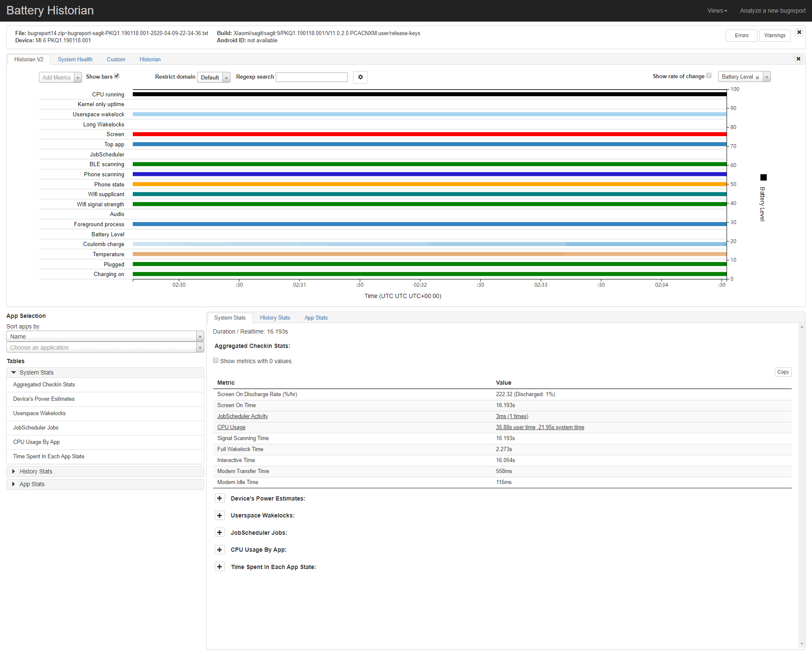Click the orange Phone state bar

coord(430,184)
